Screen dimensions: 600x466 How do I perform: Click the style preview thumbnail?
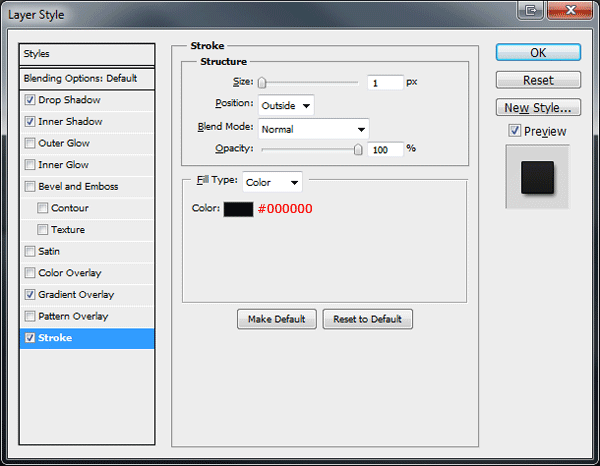tap(537, 177)
